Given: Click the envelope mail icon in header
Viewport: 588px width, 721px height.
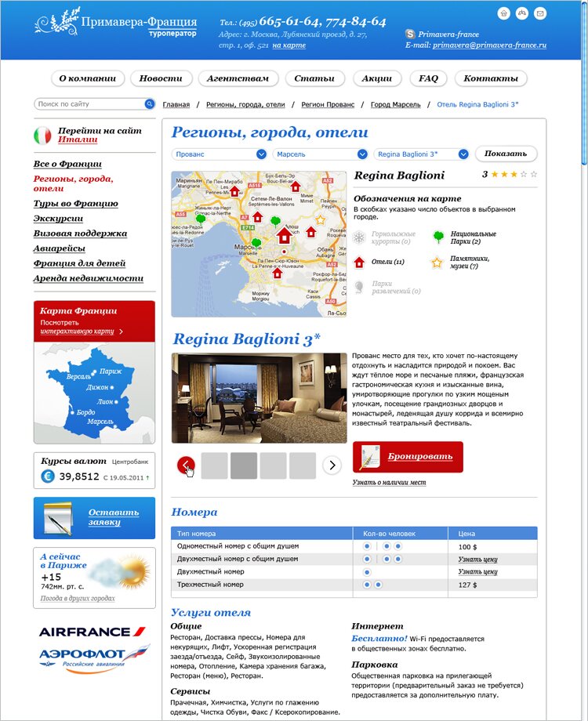Looking at the screenshot, I should (x=540, y=13).
